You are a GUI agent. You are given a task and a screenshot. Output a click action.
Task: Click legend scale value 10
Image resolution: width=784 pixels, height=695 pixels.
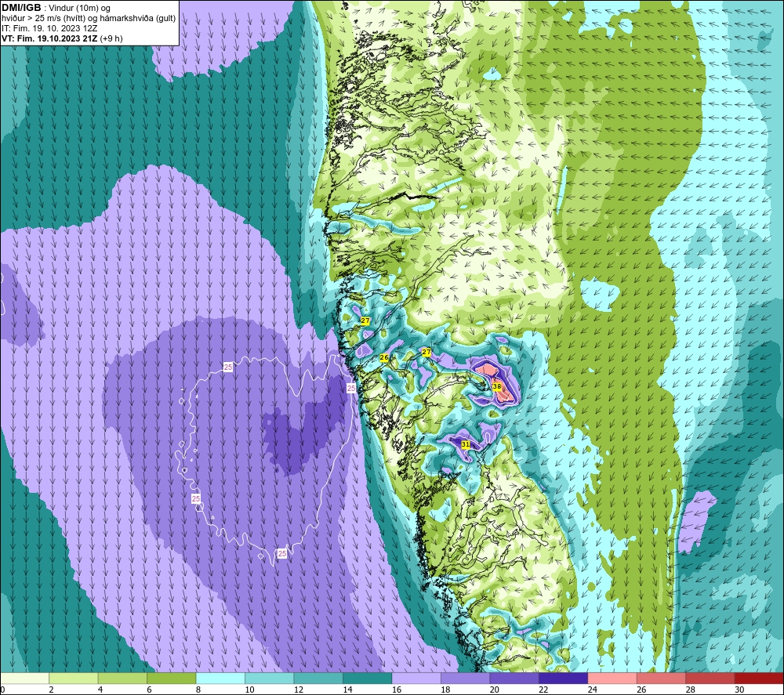tap(249, 690)
